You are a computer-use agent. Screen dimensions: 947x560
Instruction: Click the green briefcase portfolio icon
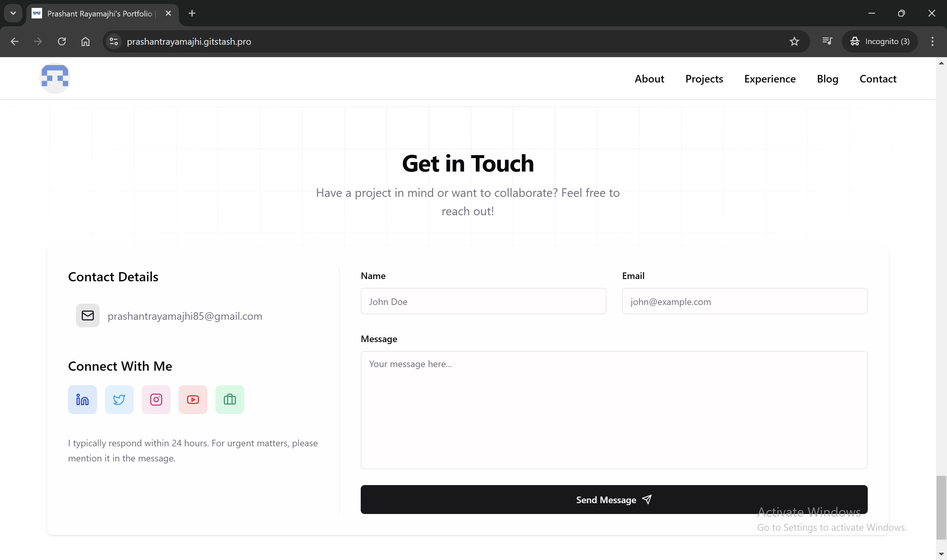coord(230,399)
